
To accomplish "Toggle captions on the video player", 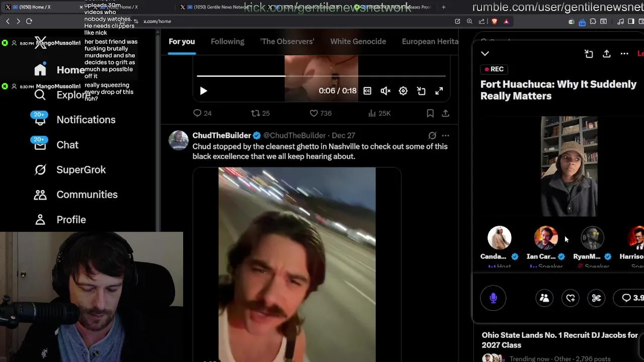I will click(367, 91).
